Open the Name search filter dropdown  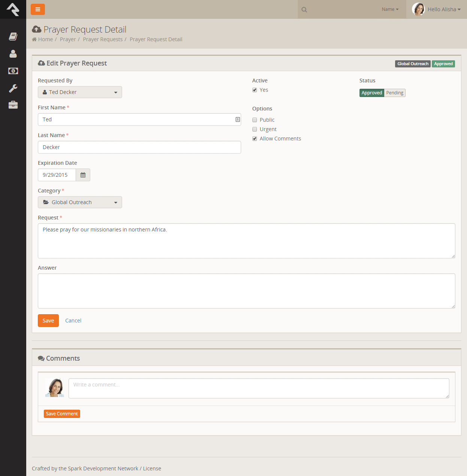(390, 9)
